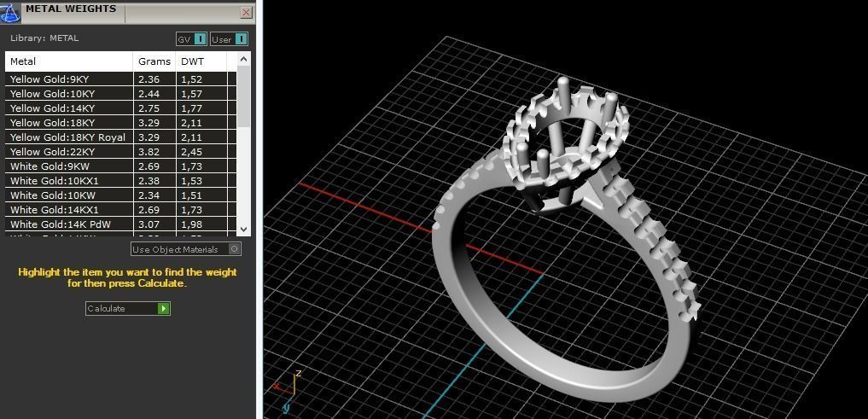Screen dimensions: 868x419
Task: Select the White Gold:14KX1 row
Action: [x=120, y=210]
